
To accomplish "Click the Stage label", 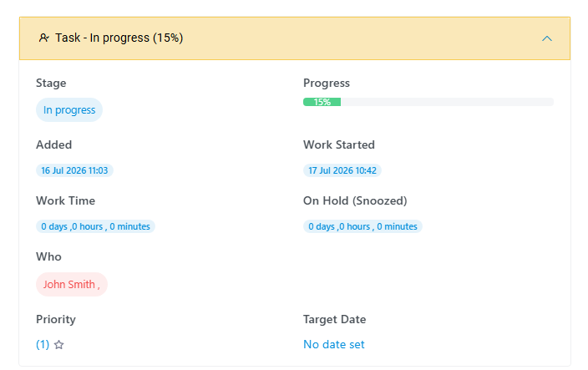I will [x=51, y=83].
